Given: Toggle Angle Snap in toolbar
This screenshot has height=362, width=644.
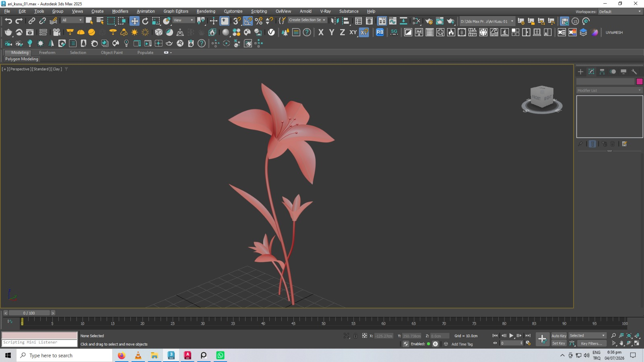Looking at the screenshot, I should pyautogui.click(x=248, y=21).
